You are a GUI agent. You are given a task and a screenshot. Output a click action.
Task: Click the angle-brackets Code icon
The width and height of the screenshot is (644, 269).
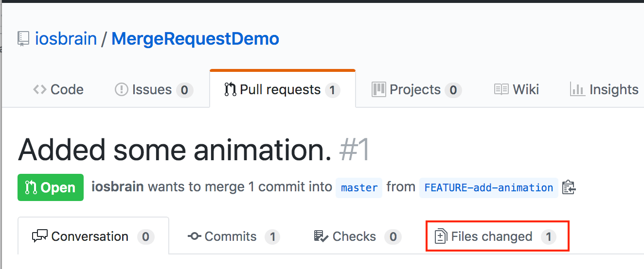point(40,90)
